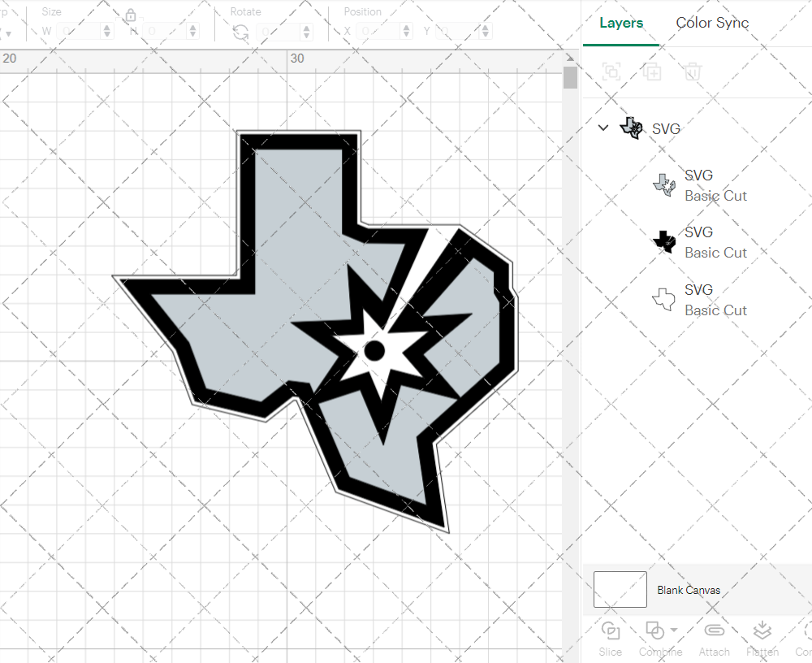Viewport: 812px width, 663px height.
Task: Click the Blank Canvas color swatch
Action: tap(620, 589)
